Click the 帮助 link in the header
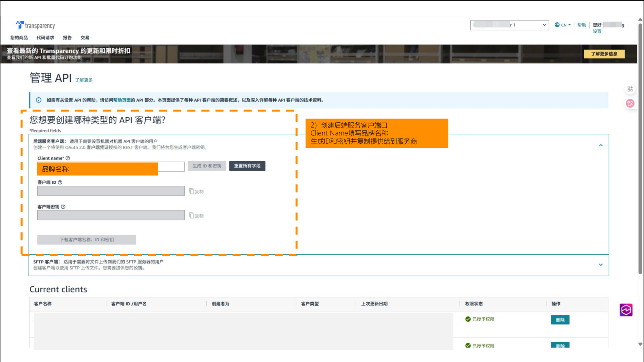 pos(582,25)
